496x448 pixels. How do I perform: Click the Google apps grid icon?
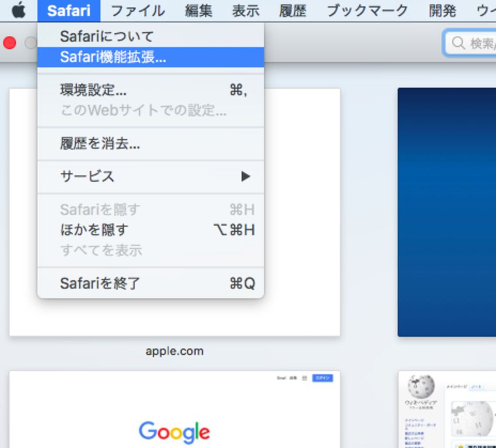(305, 378)
